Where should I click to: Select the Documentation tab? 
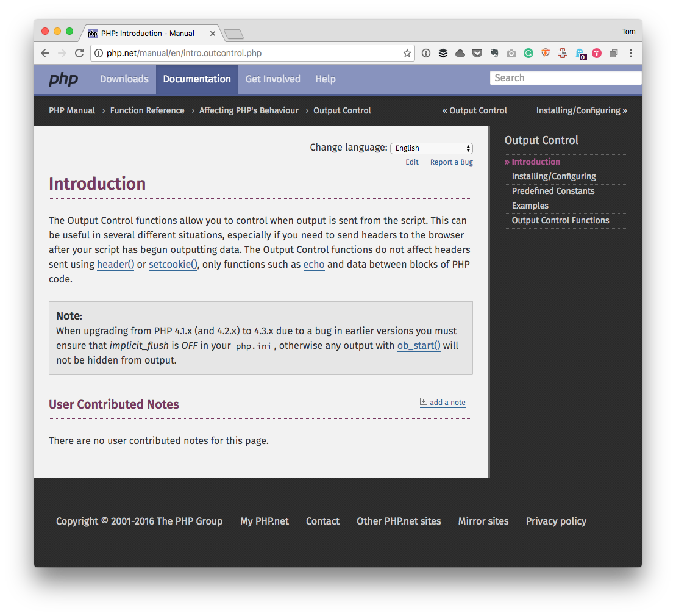197,79
